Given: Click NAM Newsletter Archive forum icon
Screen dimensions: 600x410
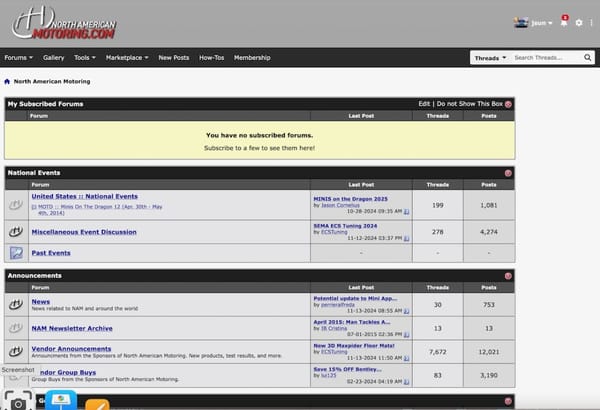Looking at the screenshot, I should coord(16,328).
